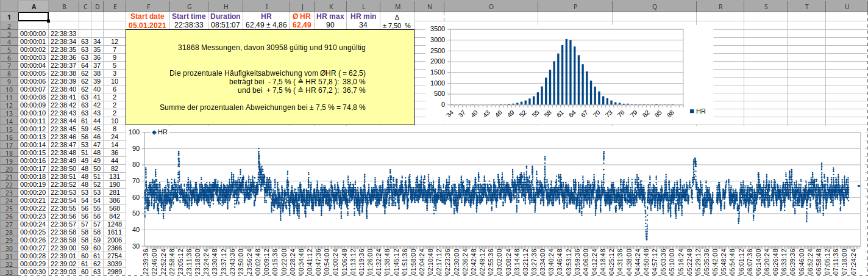Image resolution: width=868 pixels, height=276 pixels.
Task: Select column N header
Action: click(x=429, y=7)
